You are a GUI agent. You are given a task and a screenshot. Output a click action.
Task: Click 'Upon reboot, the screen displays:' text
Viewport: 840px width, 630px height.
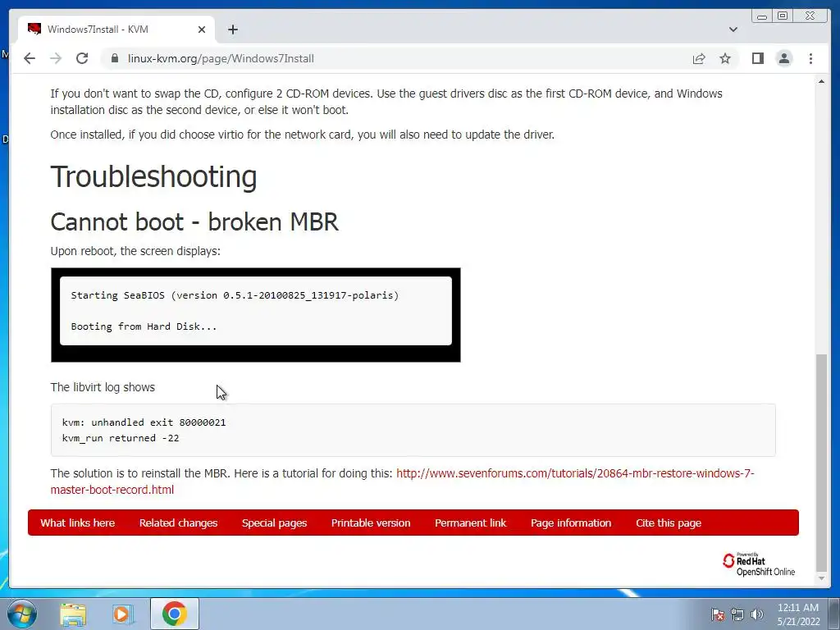pyautogui.click(x=135, y=251)
